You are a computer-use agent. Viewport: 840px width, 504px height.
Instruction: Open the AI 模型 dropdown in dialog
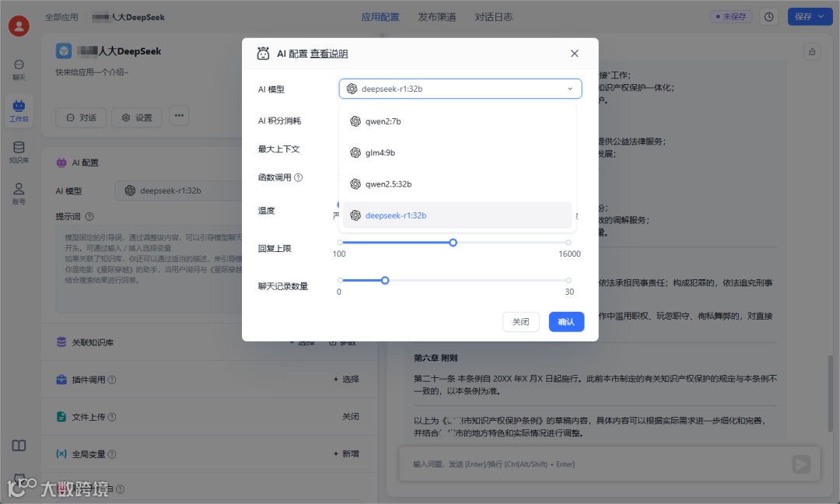click(x=460, y=89)
